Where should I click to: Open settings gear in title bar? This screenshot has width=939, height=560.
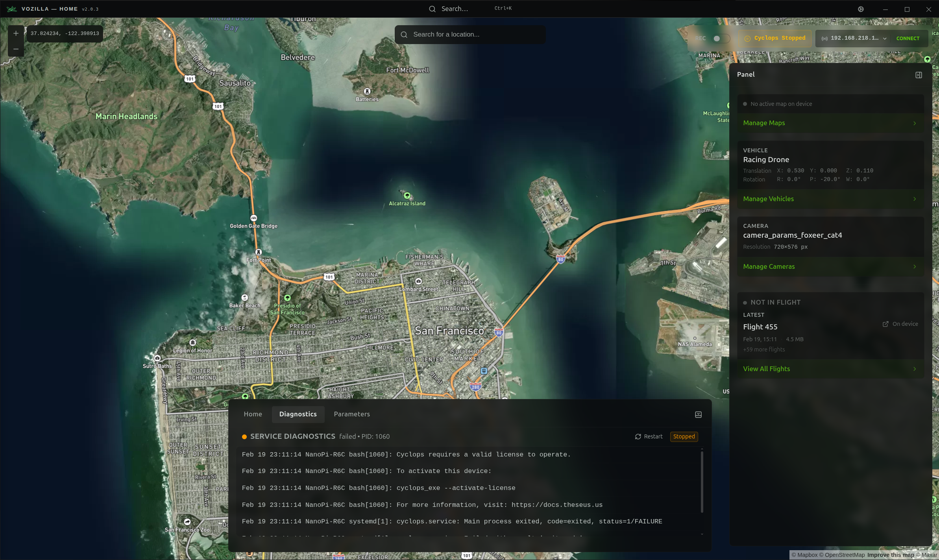click(861, 9)
